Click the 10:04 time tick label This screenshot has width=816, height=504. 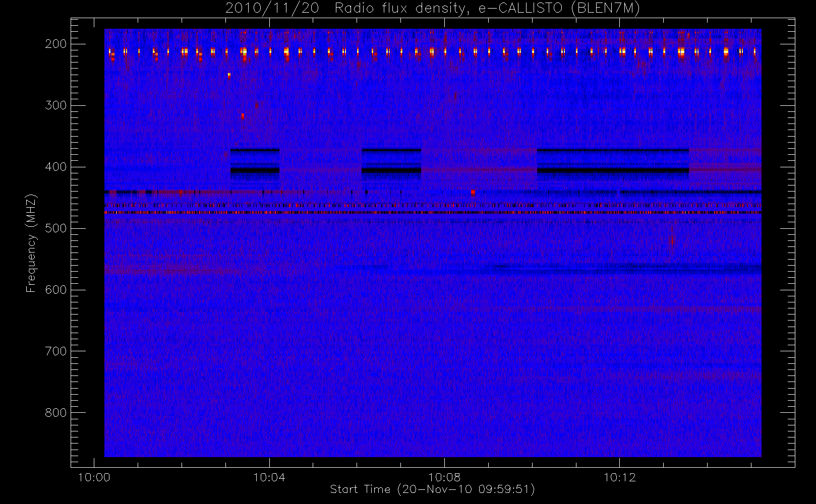[269, 477]
